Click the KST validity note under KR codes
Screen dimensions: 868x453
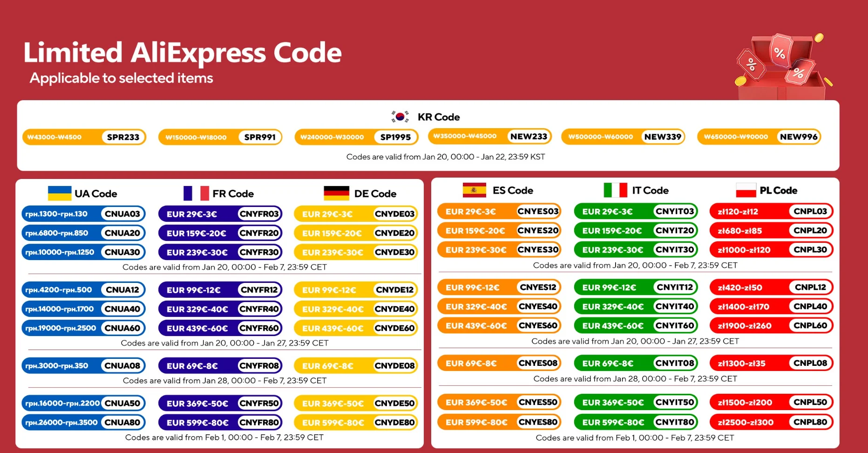pyautogui.click(x=446, y=157)
